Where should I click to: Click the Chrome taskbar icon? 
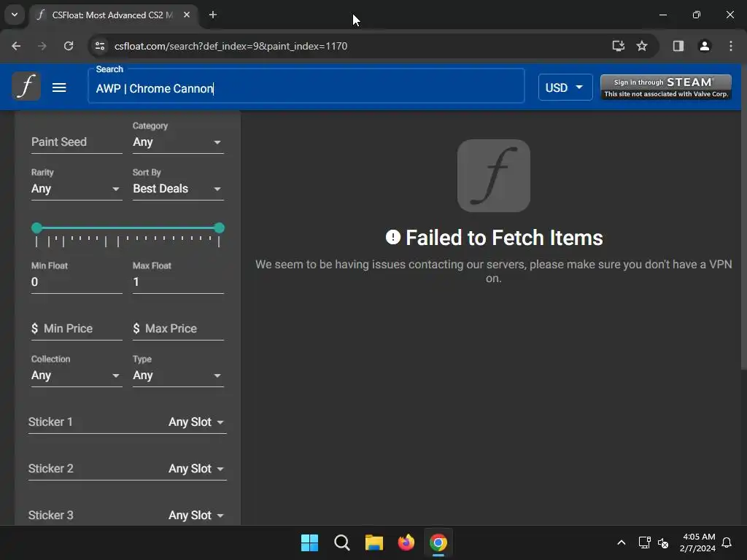(x=438, y=542)
